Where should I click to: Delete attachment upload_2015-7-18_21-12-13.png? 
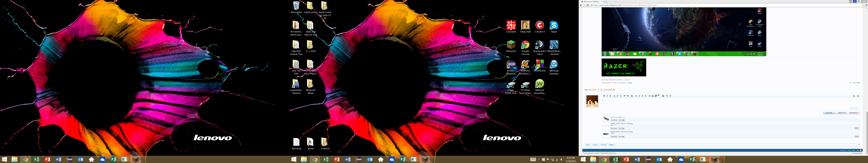pyautogui.click(x=857, y=136)
